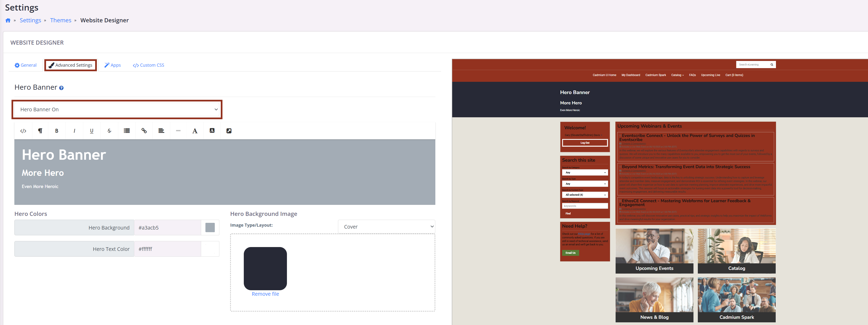The height and width of the screenshot is (325, 868).
Task: Expand the Image Type Cover dropdown
Action: click(386, 227)
